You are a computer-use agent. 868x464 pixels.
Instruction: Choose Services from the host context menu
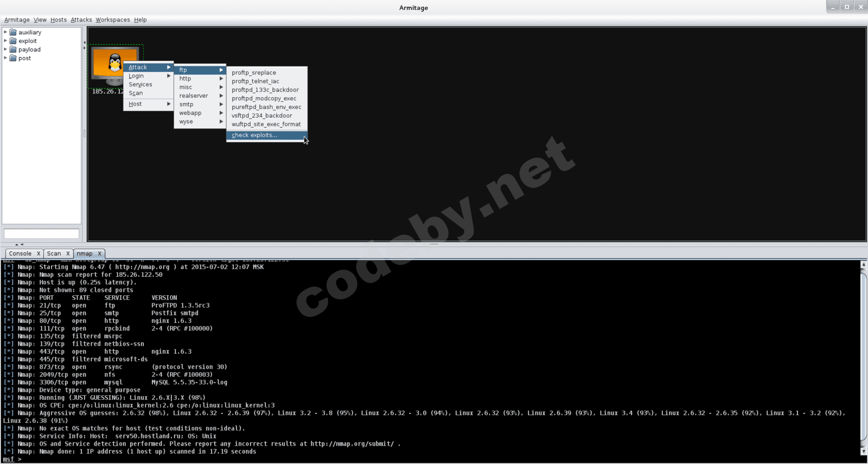click(x=148, y=85)
